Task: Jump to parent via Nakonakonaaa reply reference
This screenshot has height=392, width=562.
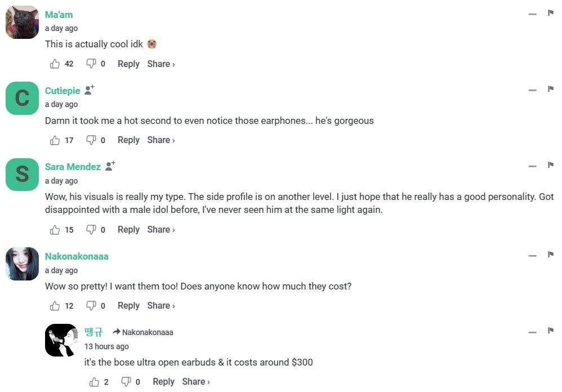Action: pos(143,332)
